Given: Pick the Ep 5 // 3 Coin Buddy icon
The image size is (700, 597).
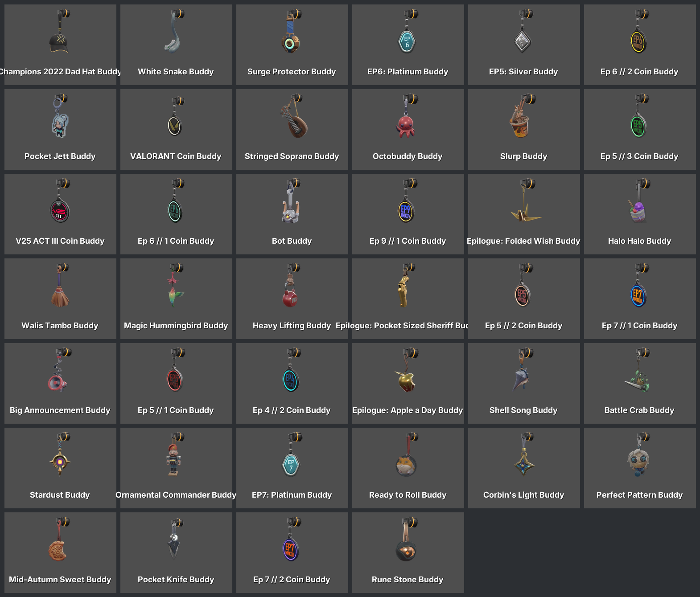Looking at the screenshot, I should [x=640, y=116].
